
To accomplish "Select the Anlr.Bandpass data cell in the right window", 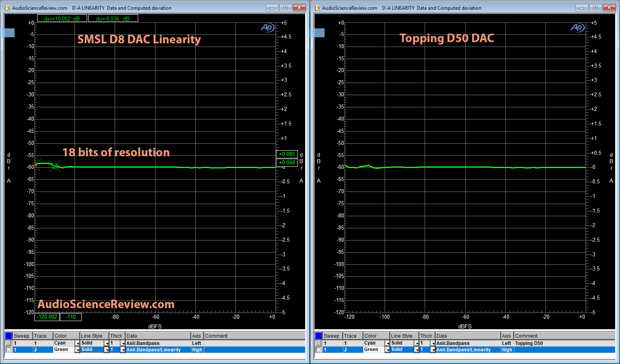I will 468,343.
